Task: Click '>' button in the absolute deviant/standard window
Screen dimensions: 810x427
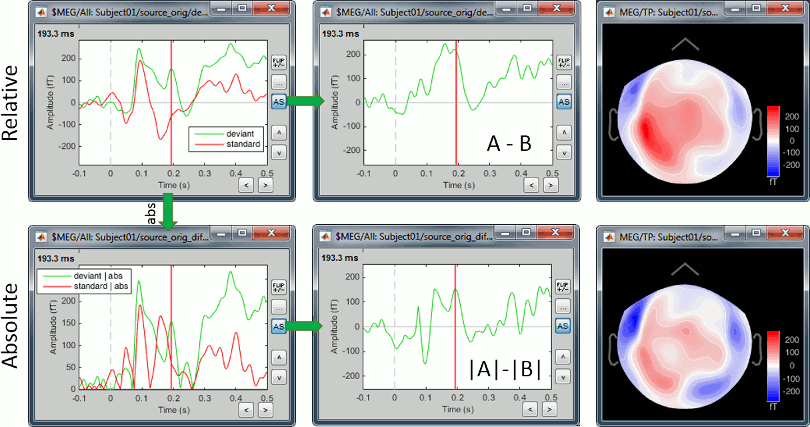Action: [263, 409]
